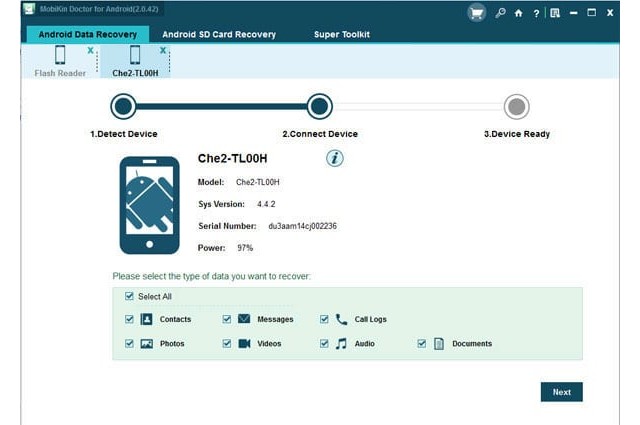The width and height of the screenshot is (640, 425).
Task: Switch to Android SD Card Recovery tab
Action: pyautogui.click(x=219, y=34)
